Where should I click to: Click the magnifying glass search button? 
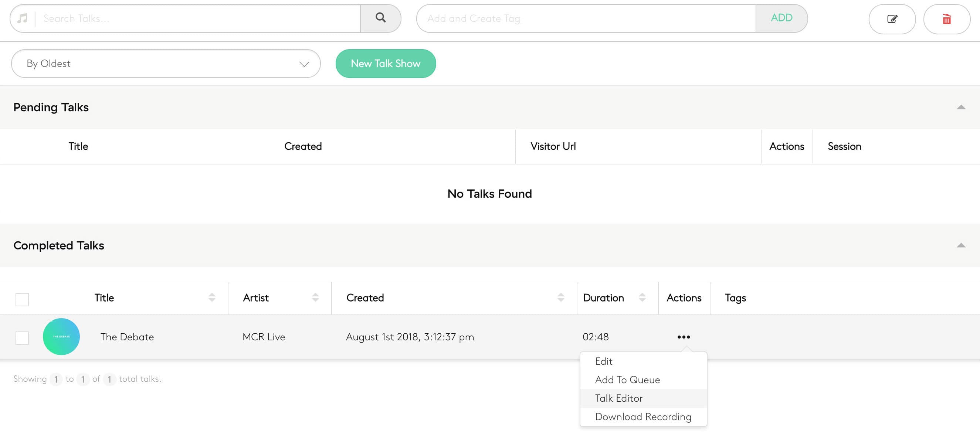point(380,18)
